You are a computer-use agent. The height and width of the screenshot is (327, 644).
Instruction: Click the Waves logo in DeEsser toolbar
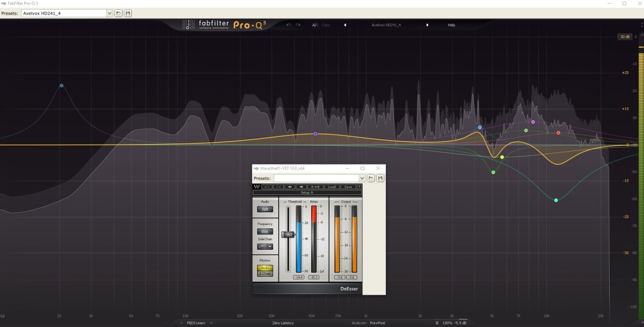(257, 187)
